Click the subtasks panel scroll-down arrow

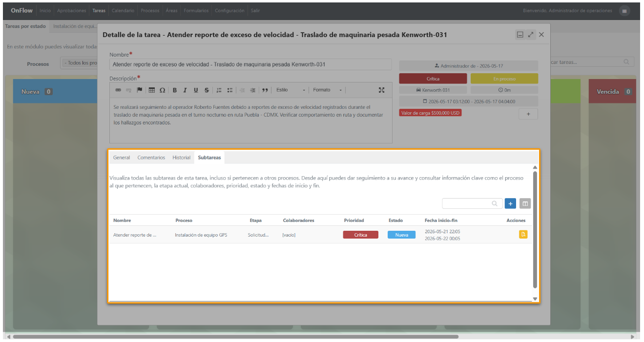[x=535, y=299]
